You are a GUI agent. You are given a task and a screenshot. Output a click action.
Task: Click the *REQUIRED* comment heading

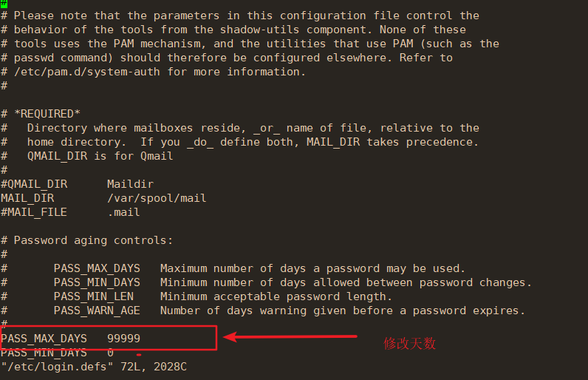click(47, 114)
